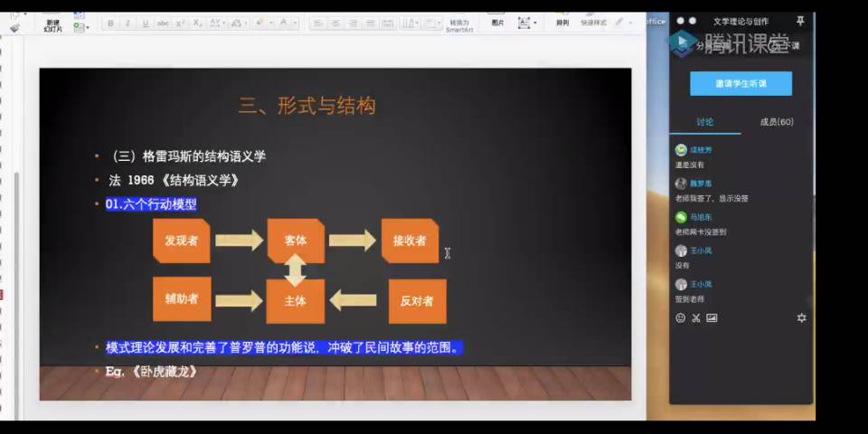The height and width of the screenshot is (434, 868).
Task: Click the 邀请学生听课 button
Action: 741,83
